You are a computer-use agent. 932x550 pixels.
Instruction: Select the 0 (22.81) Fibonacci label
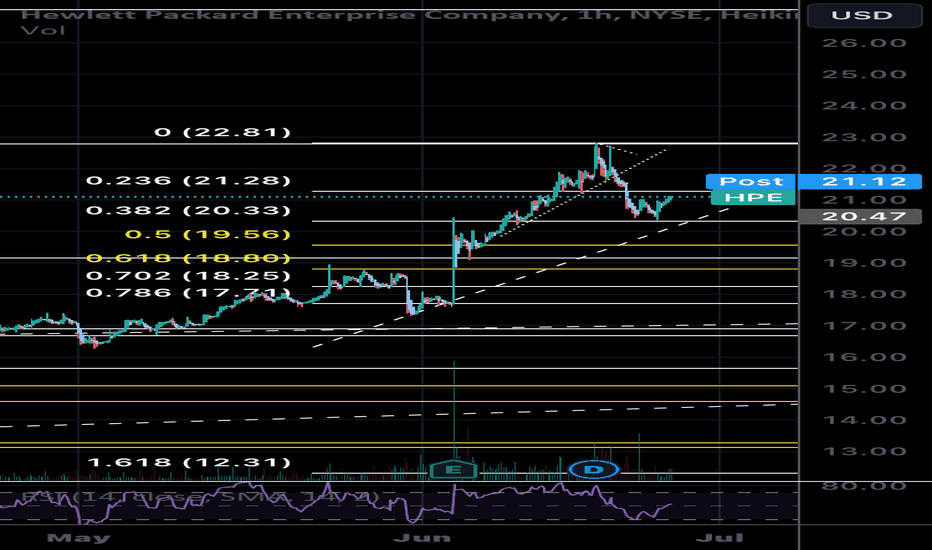(223, 132)
